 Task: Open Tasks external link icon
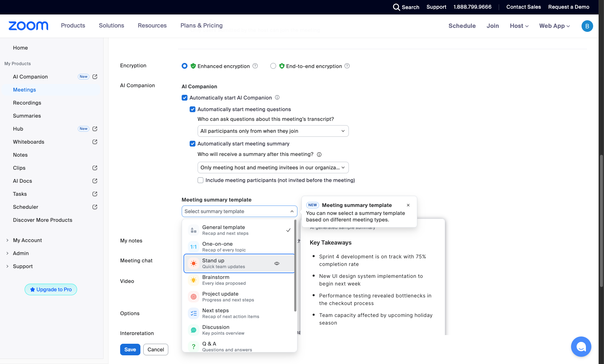(x=95, y=194)
